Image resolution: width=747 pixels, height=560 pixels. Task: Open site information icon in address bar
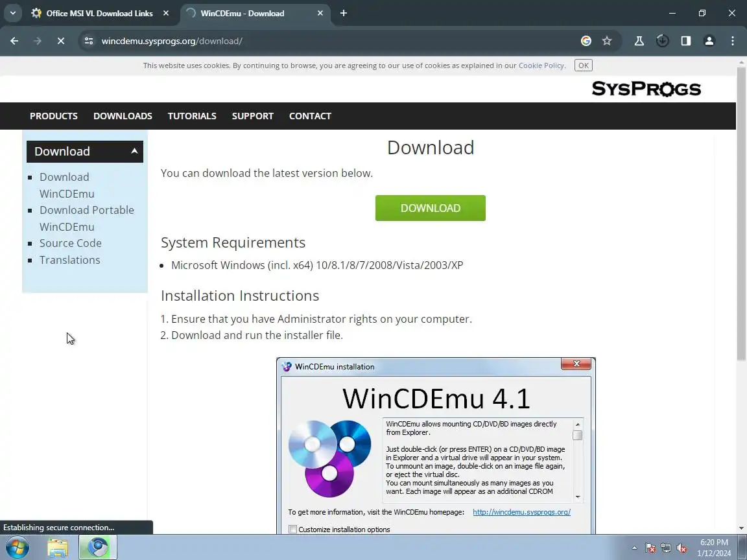[89, 41]
